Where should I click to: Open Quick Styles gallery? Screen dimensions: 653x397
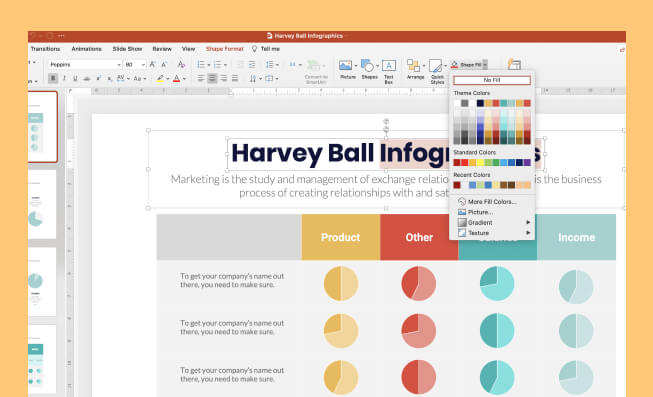(436, 71)
